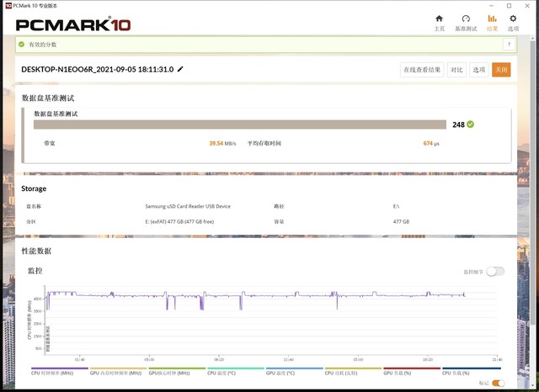Viewport: 539px width, 392px height.
Task: Click the orange 关闭 button
Action: pyautogui.click(x=501, y=70)
